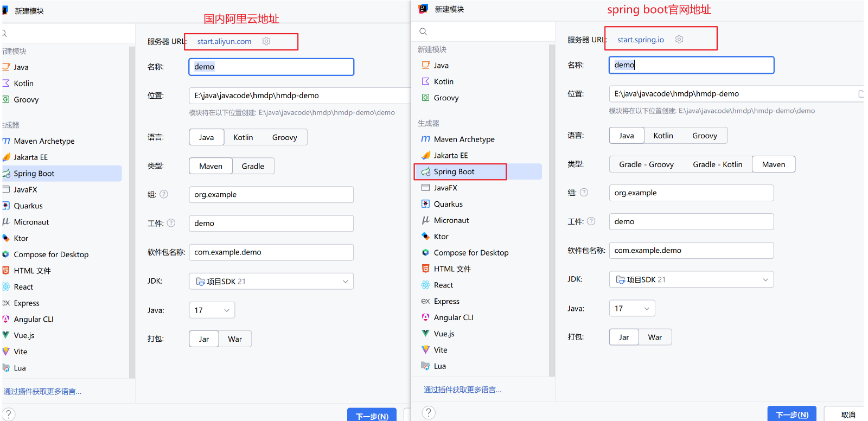Click the Vite icon in right window

pos(426,350)
